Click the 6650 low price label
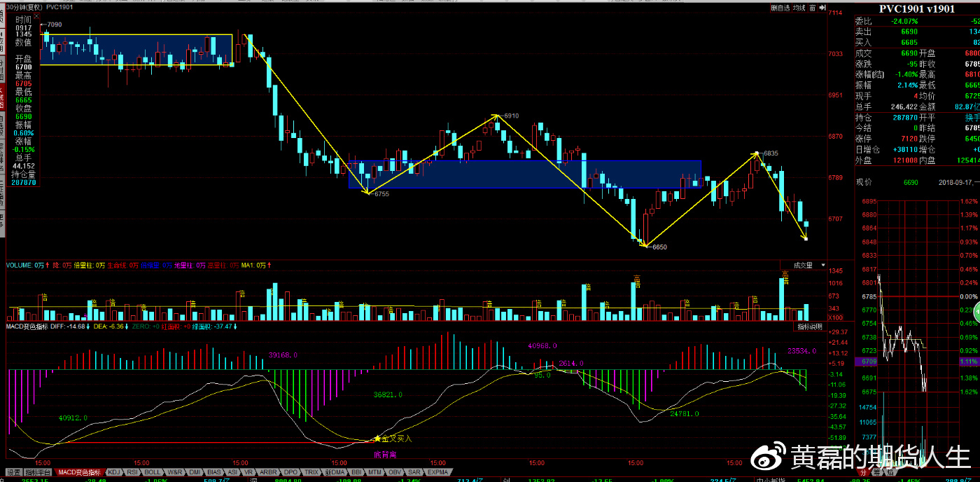980x482 pixels. 659,247
